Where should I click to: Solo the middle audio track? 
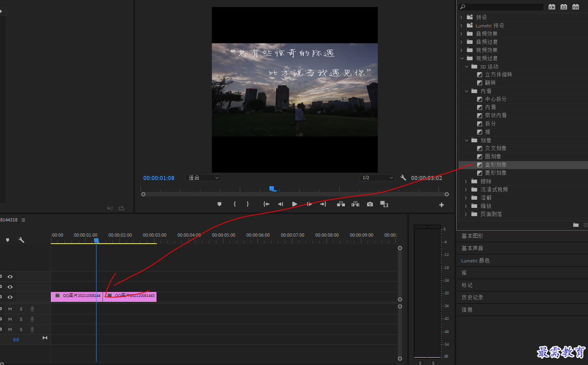pyautogui.click(x=21, y=319)
